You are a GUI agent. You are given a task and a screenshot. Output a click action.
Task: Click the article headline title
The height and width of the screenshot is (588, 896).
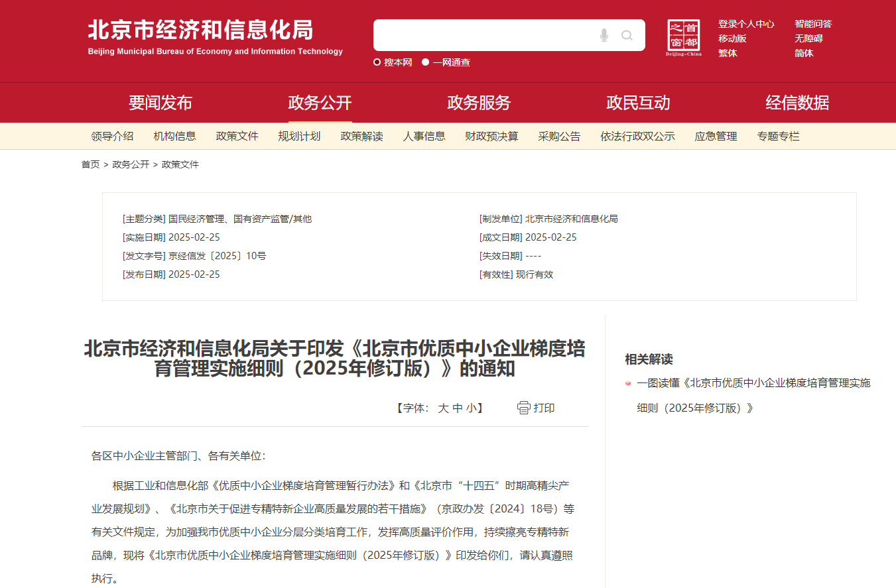334,358
